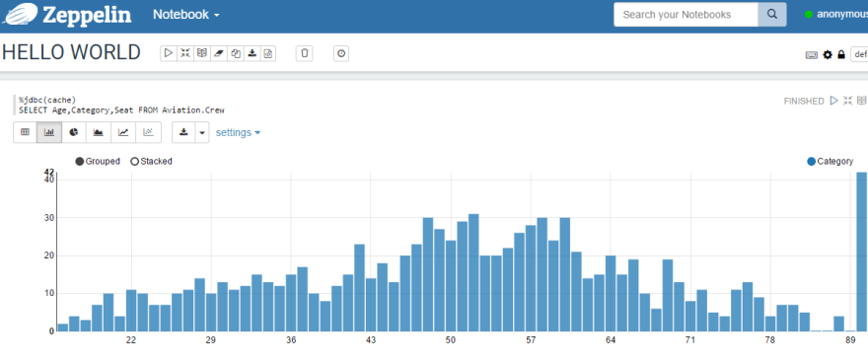Delete the note with trash icon
The image size is (868, 364).
tap(304, 53)
